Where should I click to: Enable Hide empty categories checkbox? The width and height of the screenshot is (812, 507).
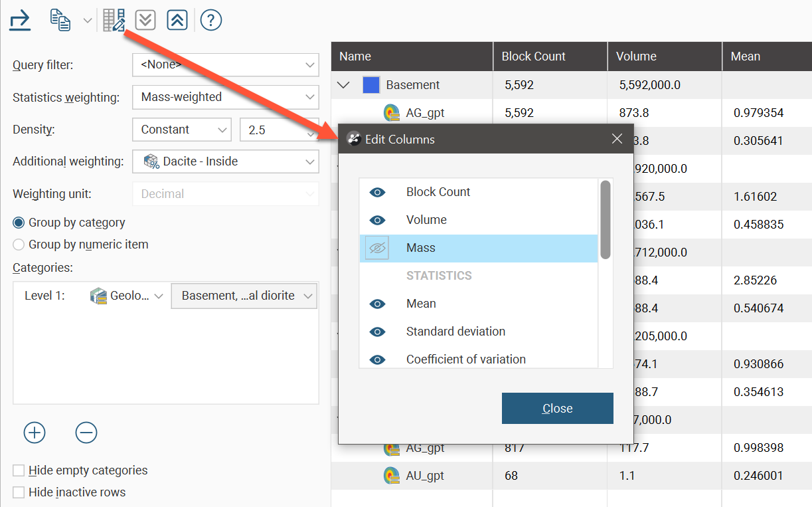19,470
